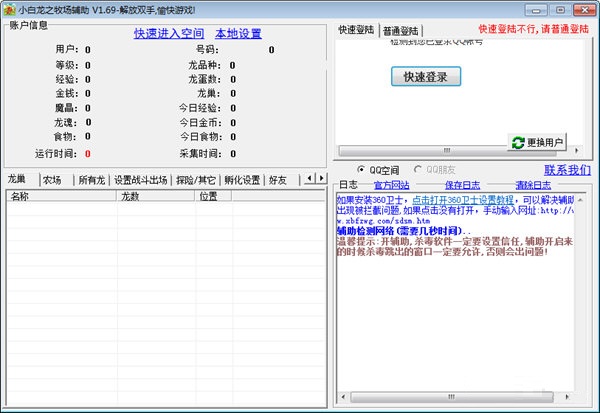Viewport: 600px width, 413px height.
Task: Sort by 位置 column header
Action: [213, 196]
